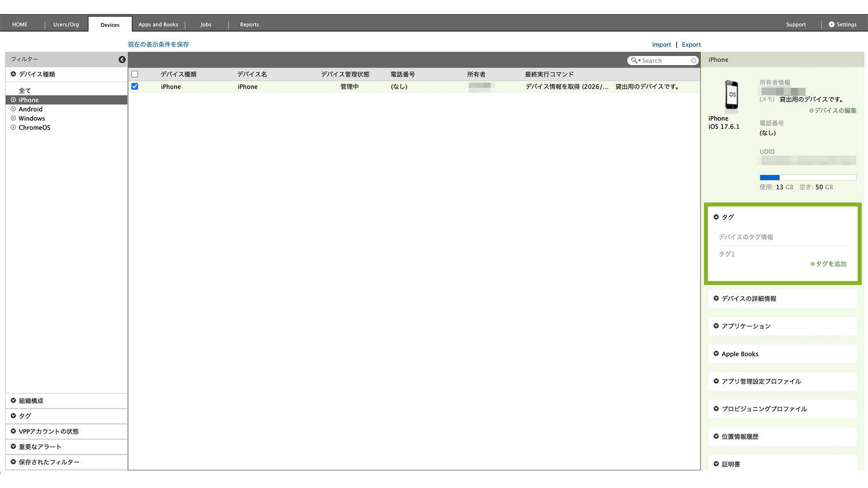Screen dimensions: 868x488
Task: Open the Apps and Books tab
Action: [158, 24]
